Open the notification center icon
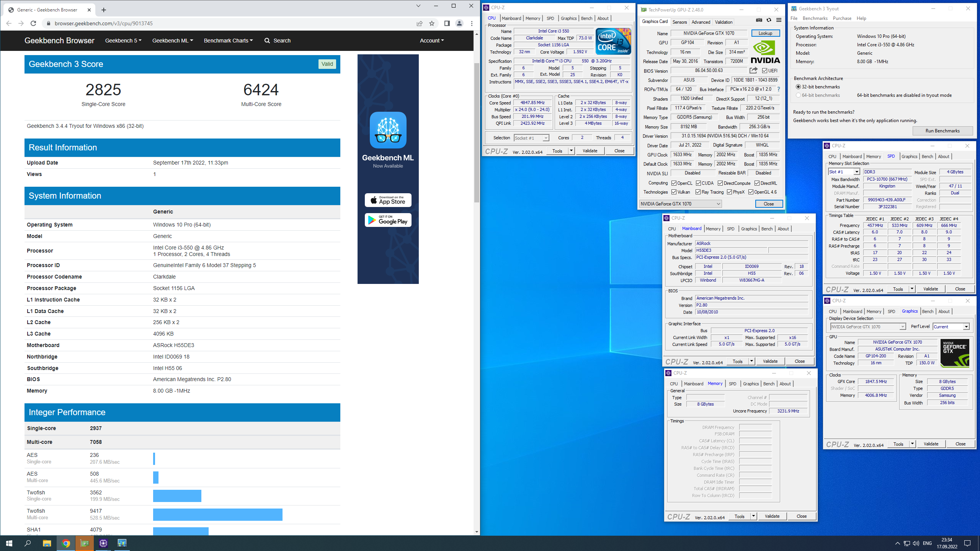Screen dimensions: 980x551 pyautogui.click(x=967, y=543)
